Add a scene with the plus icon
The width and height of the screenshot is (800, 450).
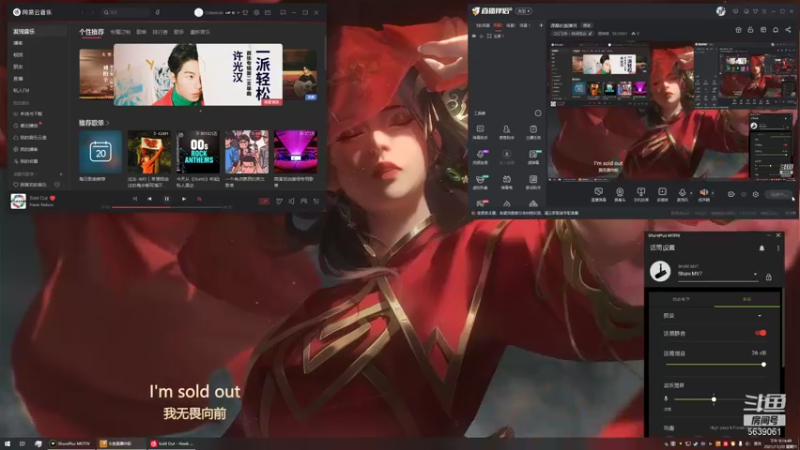pyautogui.click(x=541, y=25)
